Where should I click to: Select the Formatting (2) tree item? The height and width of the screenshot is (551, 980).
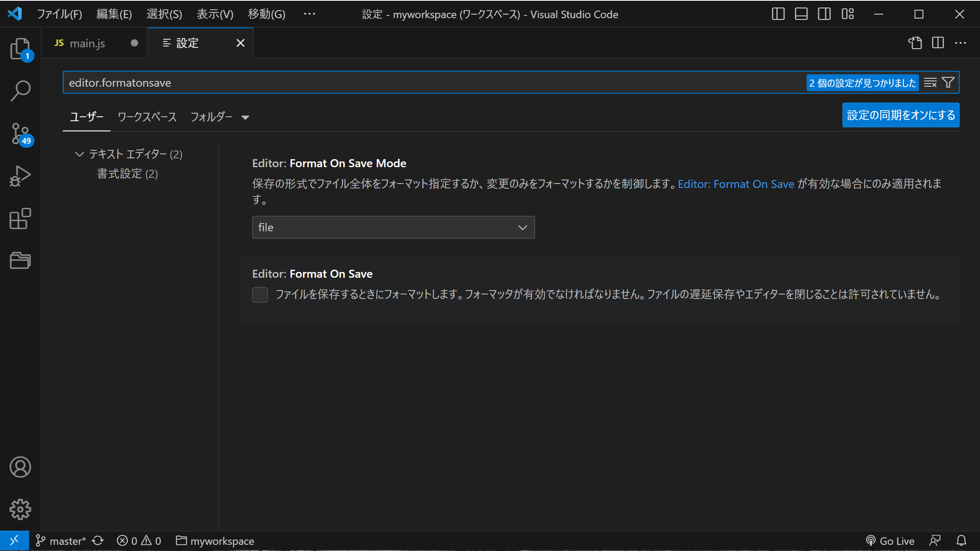point(127,174)
